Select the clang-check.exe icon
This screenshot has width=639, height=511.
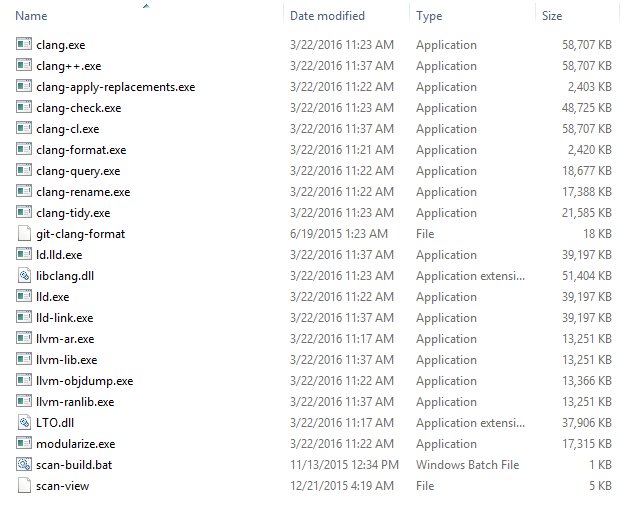pos(24,107)
